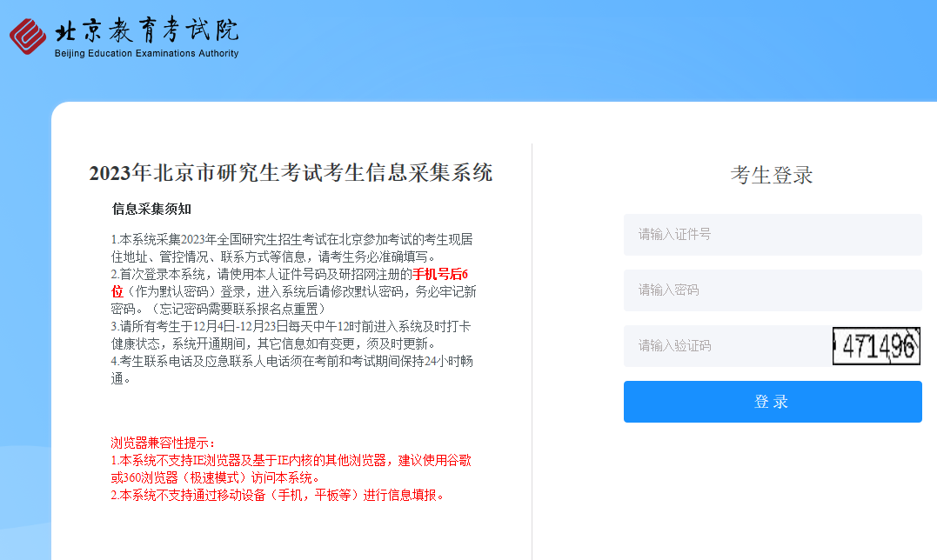The width and height of the screenshot is (937, 560).
Task: Select the 信息采集须知 bold heading
Action: (151, 209)
